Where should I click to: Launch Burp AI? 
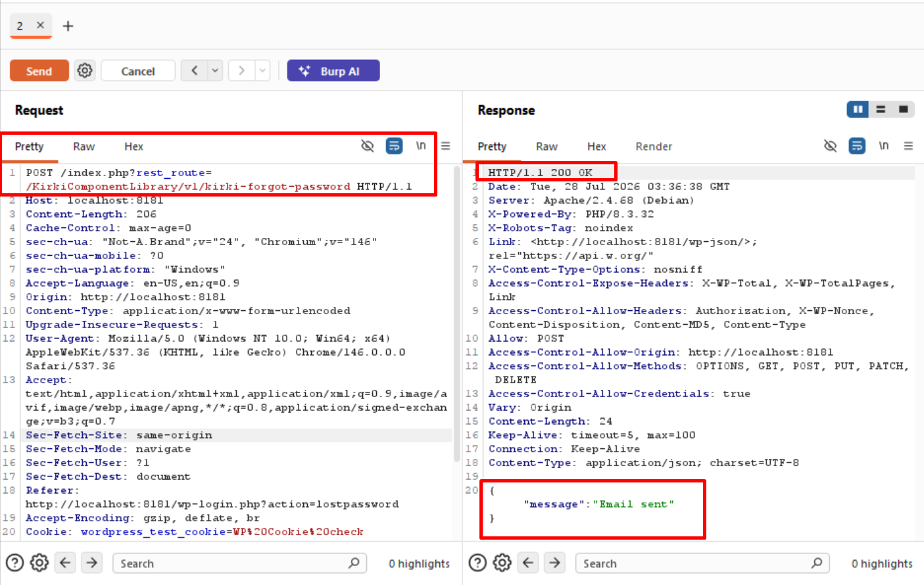[333, 70]
